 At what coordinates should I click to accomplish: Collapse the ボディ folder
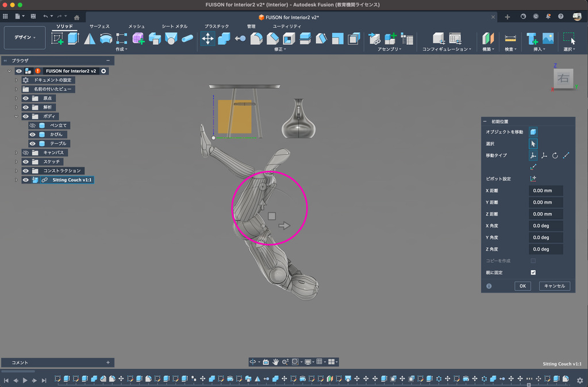click(17, 116)
